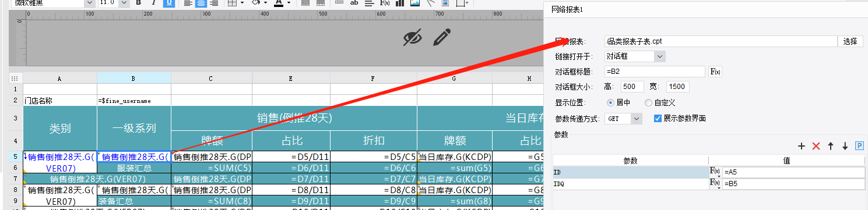Click the P auto-add parameters icon
Viewport: 868px width, 210px height.
tap(859, 146)
